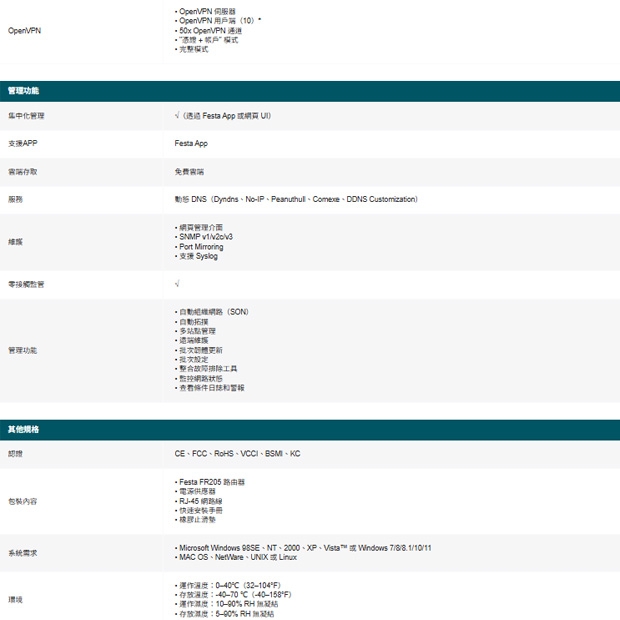The image size is (620, 620).
Task: Click the certification list CE、FCC、RoHS
Action: 237,454
